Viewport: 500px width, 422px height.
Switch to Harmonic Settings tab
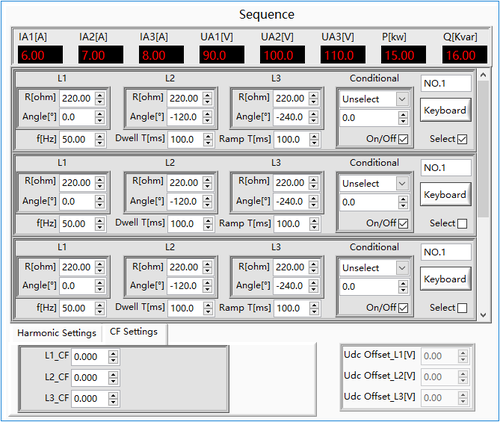click(x=57, y=333)
